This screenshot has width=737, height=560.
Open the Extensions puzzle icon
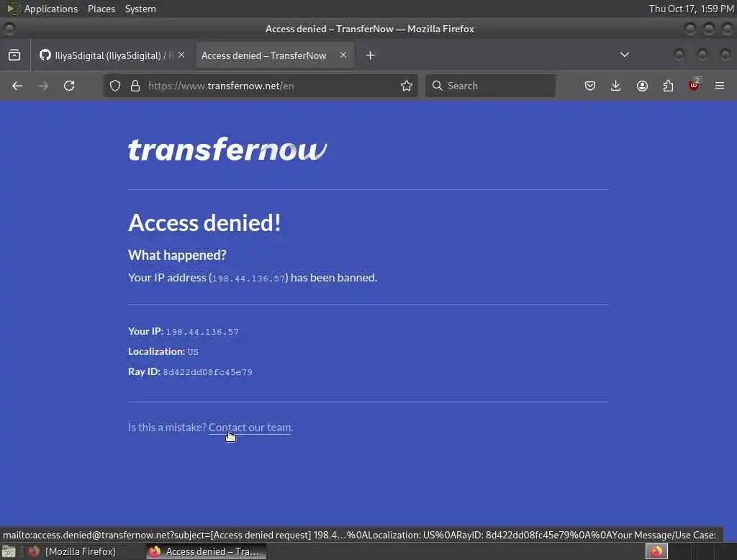668,86
